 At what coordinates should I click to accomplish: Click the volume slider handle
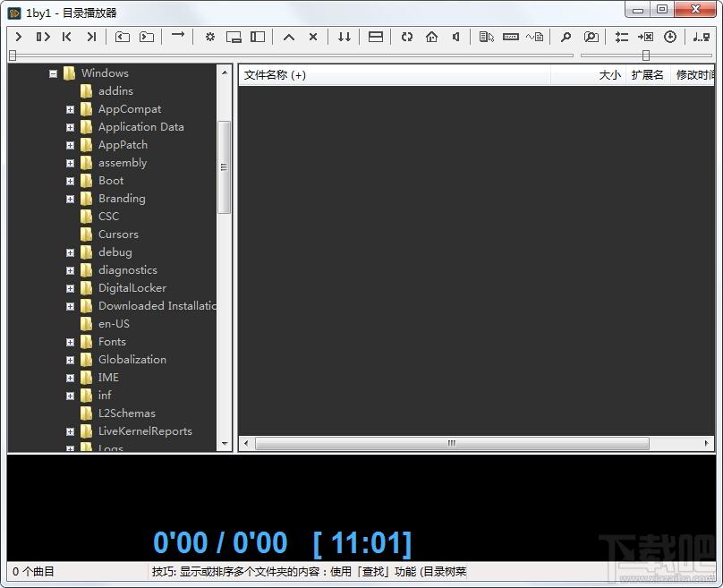(646, 55)
